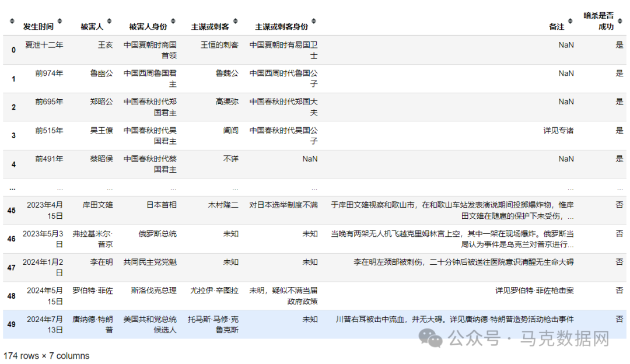Click the 详见专诸 note in row 3
The height and width of the screenshot is (364, 630).
(x=559, y=130)
